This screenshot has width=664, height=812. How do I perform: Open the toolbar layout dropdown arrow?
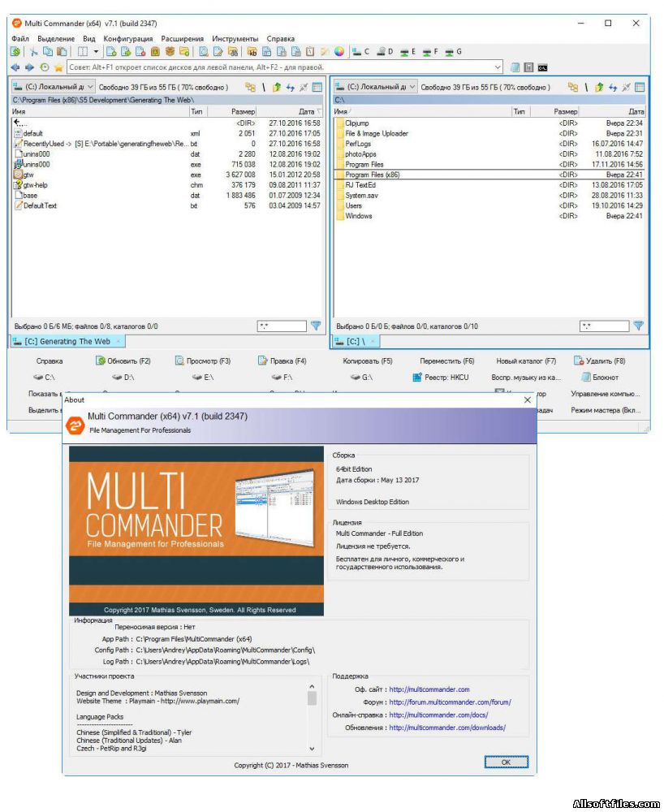coord(97,52)
